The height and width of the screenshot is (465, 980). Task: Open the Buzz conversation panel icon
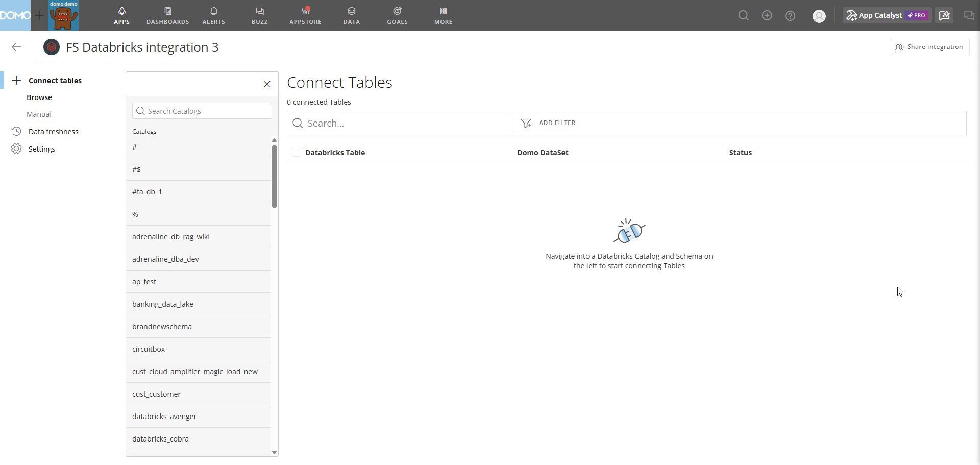(969, 16)
